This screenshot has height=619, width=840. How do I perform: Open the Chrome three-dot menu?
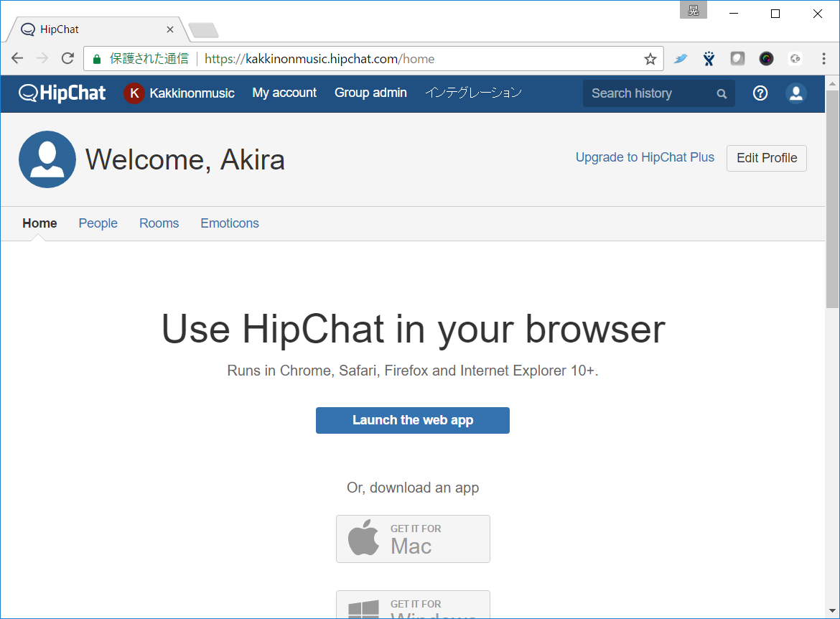[x=824, y=58]
